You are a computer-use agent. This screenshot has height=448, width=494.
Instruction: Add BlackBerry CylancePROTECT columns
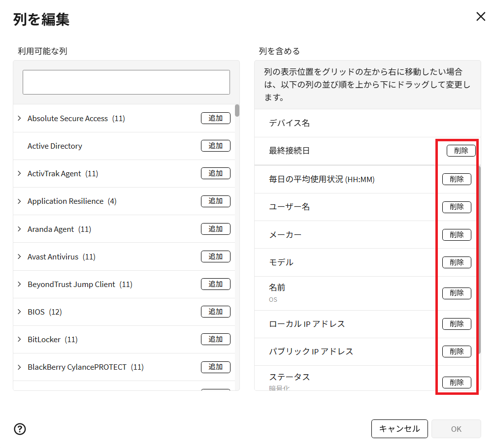coord(215,367)
